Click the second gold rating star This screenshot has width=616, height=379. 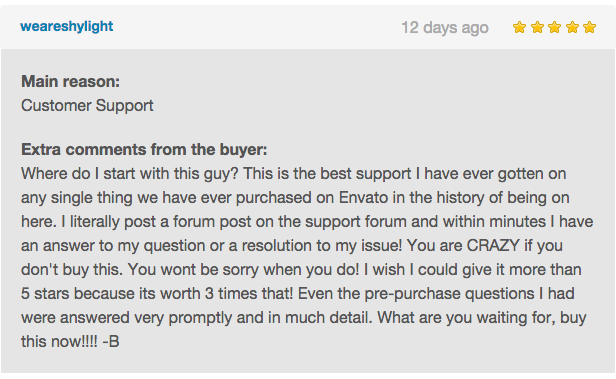pyautogui.click(x=537, y=27)
